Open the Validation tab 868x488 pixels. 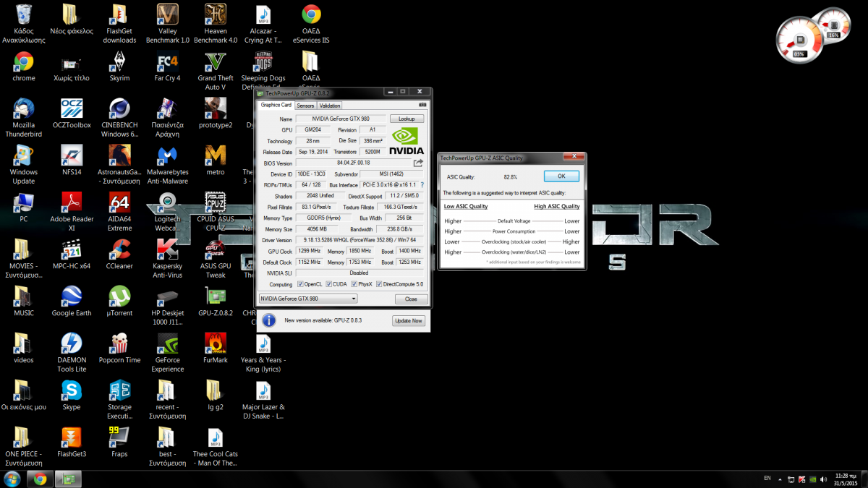[x=330, y=106]
